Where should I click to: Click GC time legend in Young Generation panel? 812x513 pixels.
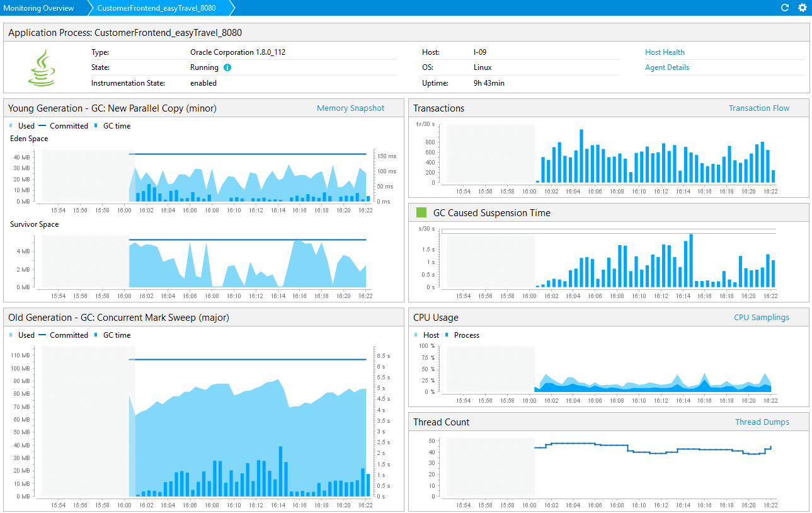[112, 126]
